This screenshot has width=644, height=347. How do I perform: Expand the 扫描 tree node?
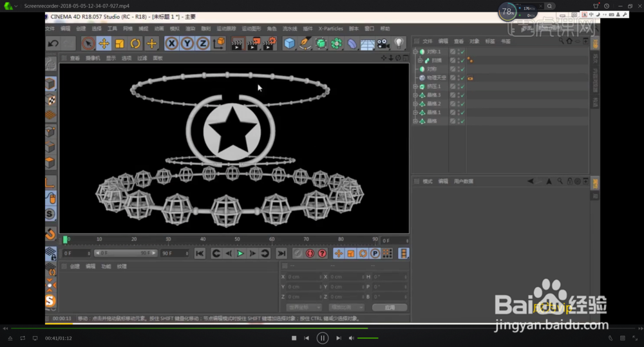click(x=420, y=61)
